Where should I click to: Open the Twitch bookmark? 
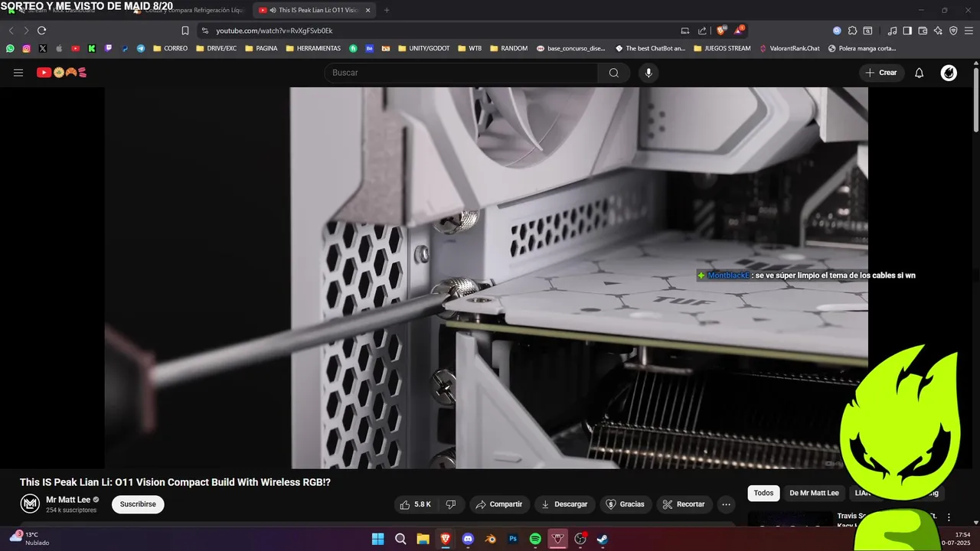pos(108,48)
